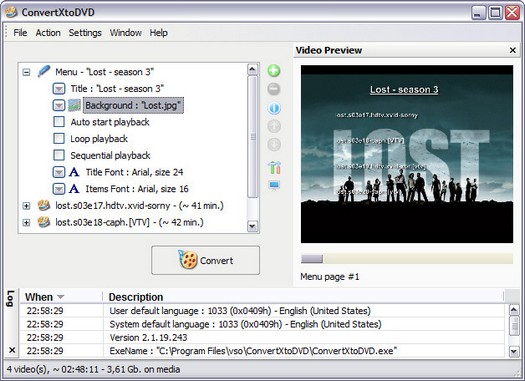Click the greyed move down arrow icon
This screenshot has height=381, width=525.
274,145
